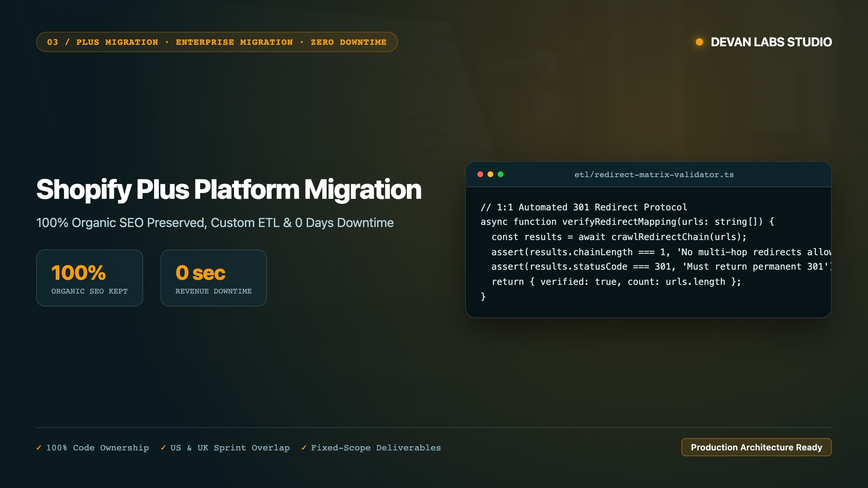Click the checkmark before Fixed-Scope Deliverables
868x488 pixels.
[304, 448]
